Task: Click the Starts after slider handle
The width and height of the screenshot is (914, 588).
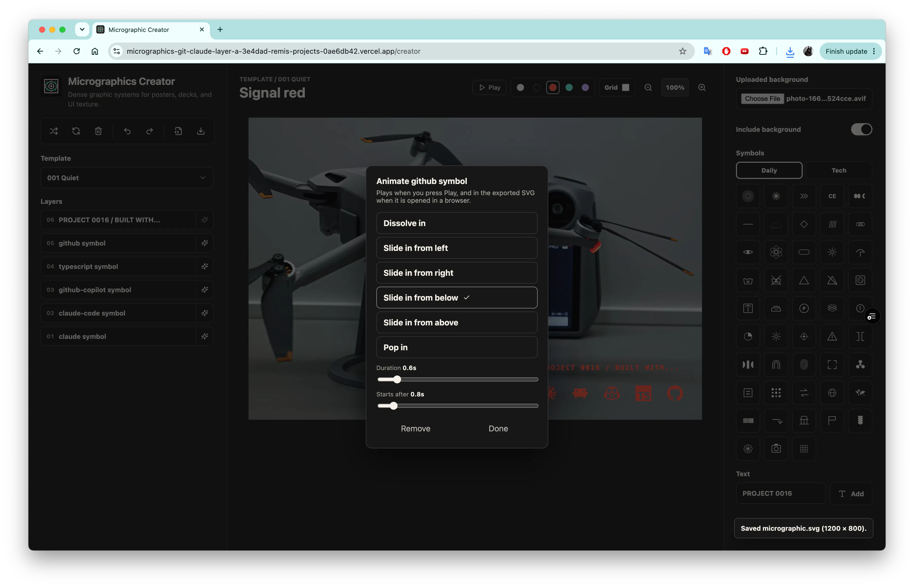Action: [x=394, y=406]
